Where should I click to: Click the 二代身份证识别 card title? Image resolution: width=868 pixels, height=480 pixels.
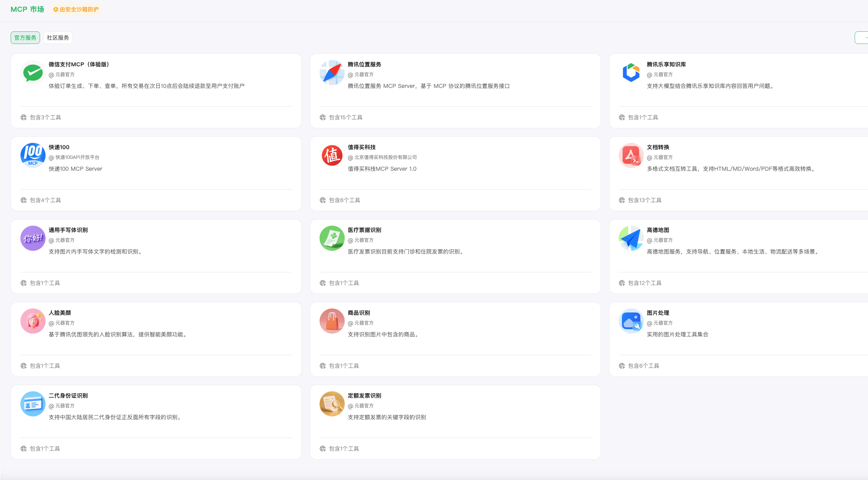[x=68, y=396]
